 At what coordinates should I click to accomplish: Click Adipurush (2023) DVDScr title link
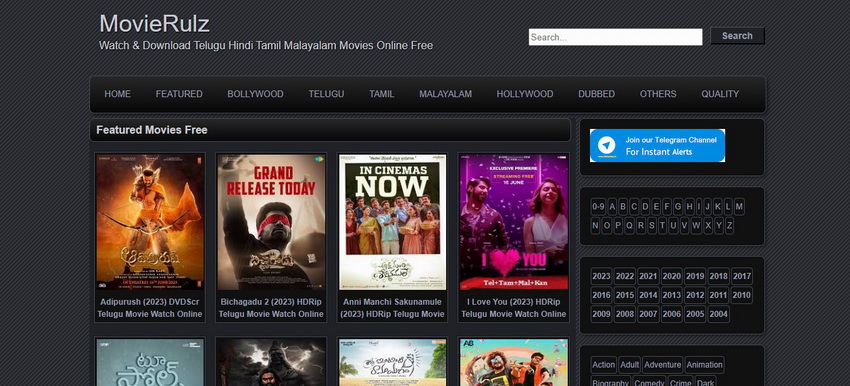pyautogui.click(x=150, y=308)
